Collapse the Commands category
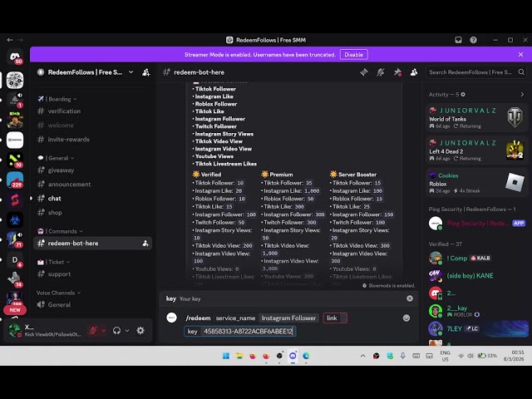This screenshot has width=532, height=399. click(60, 231)
